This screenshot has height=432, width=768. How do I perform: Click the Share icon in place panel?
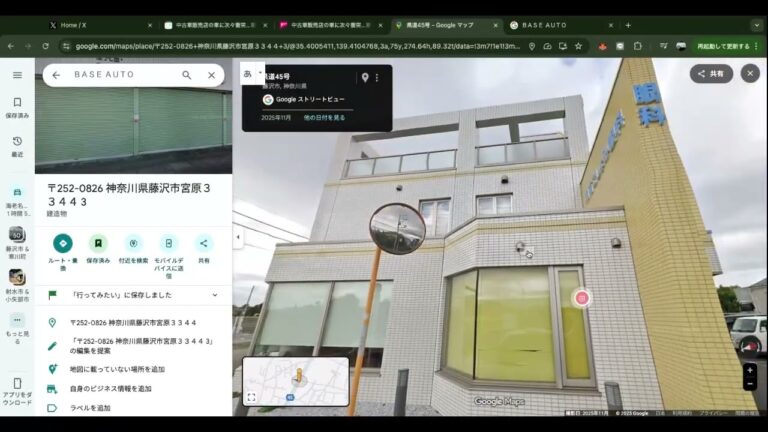[204, 243]
